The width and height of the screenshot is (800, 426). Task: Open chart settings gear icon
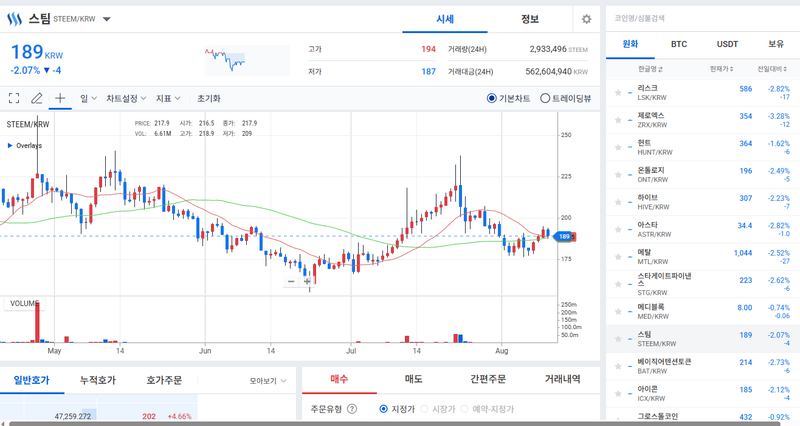click(x=586, y=19)
